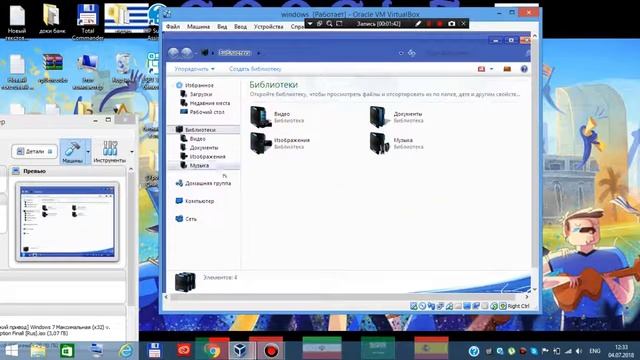Click the window copy icon in recorder bar
640x360 pixels.
tap(320, 24)
